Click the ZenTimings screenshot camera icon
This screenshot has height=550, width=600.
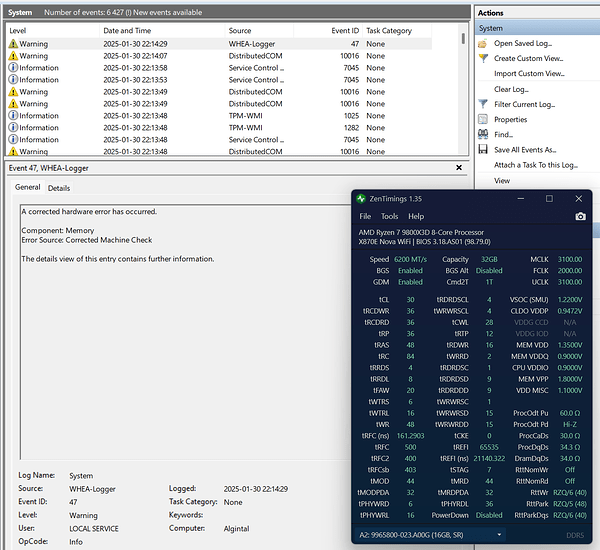580,216
